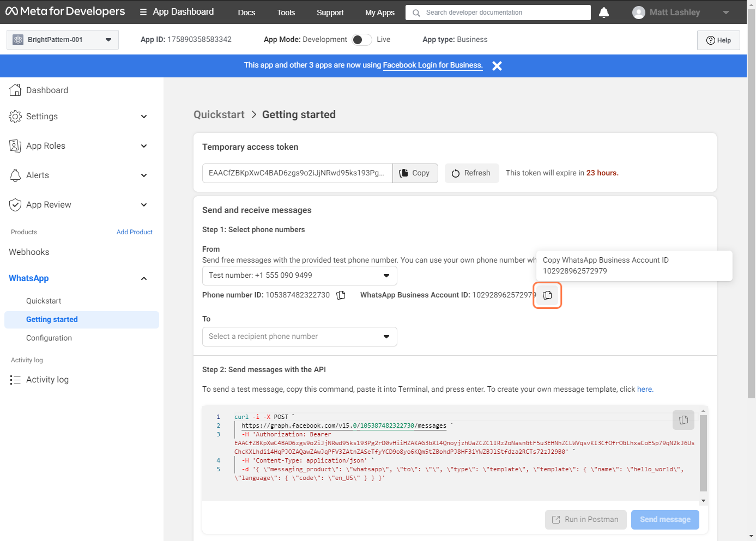Click the Dashboard home icon

click(15, 90)
